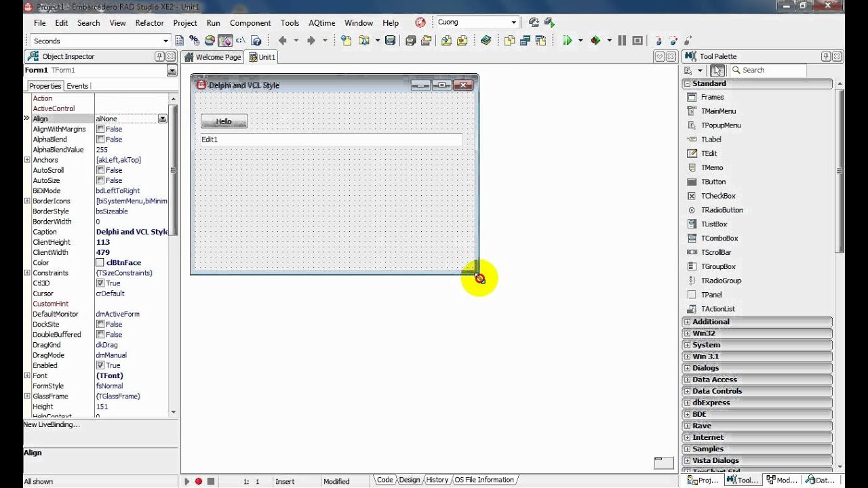Open the Dialogs category header
868x488 pixels.
(x=757, y=368)
